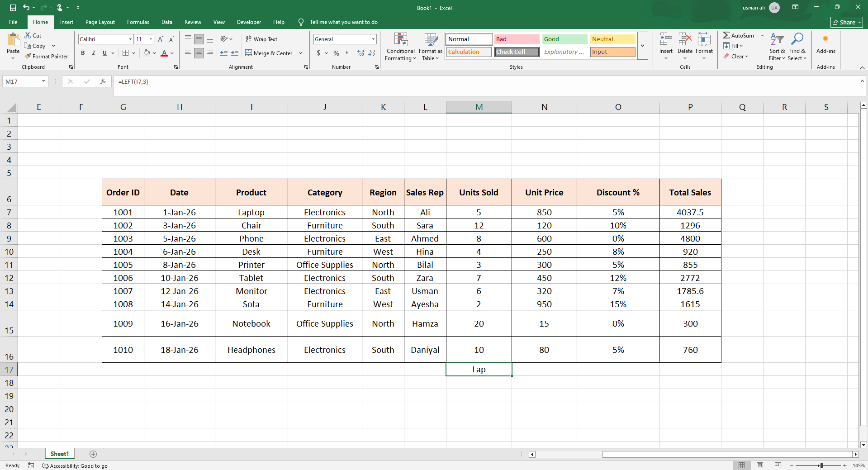Click the Decrease Indent icon
Viewport: 868px width, 470px height.
(224, 53)
